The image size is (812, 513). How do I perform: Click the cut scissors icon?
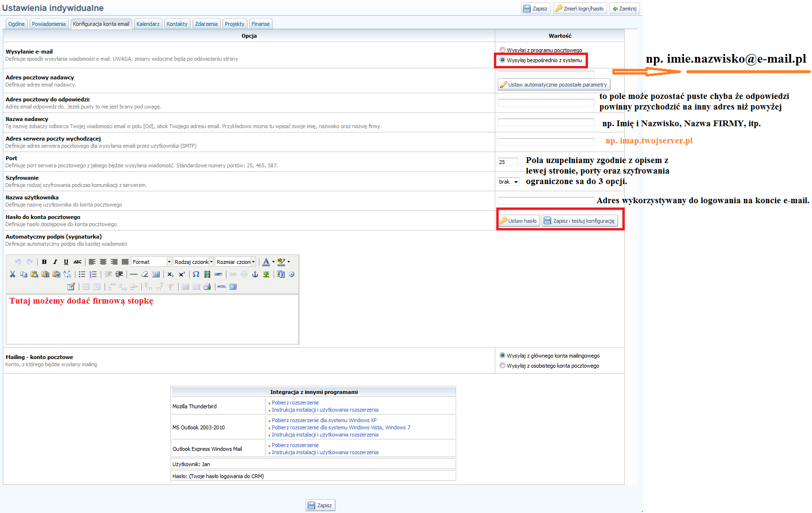12,274
